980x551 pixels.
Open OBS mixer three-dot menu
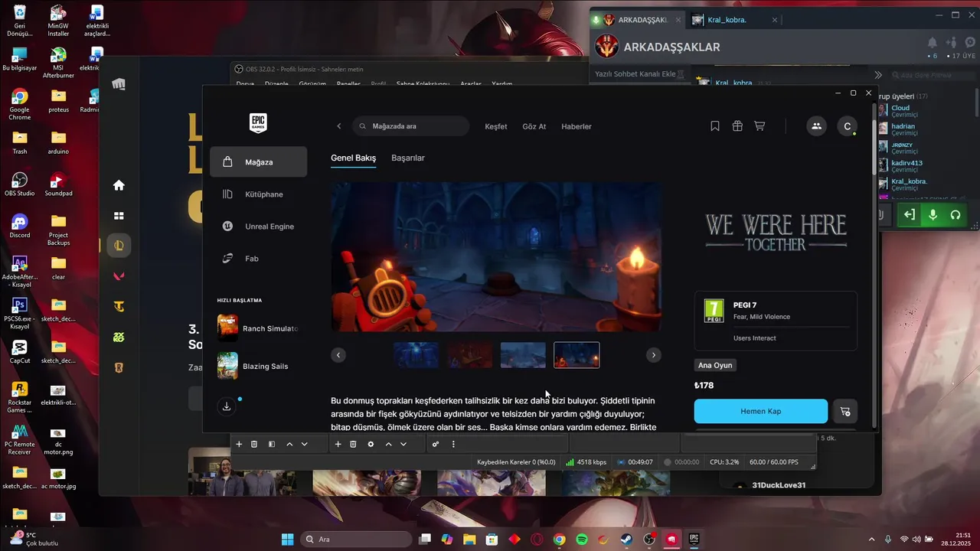(453, 444)
